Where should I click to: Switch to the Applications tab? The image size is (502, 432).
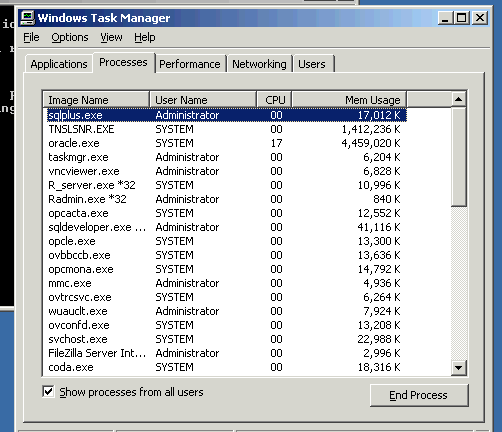(x=59, y=64)
